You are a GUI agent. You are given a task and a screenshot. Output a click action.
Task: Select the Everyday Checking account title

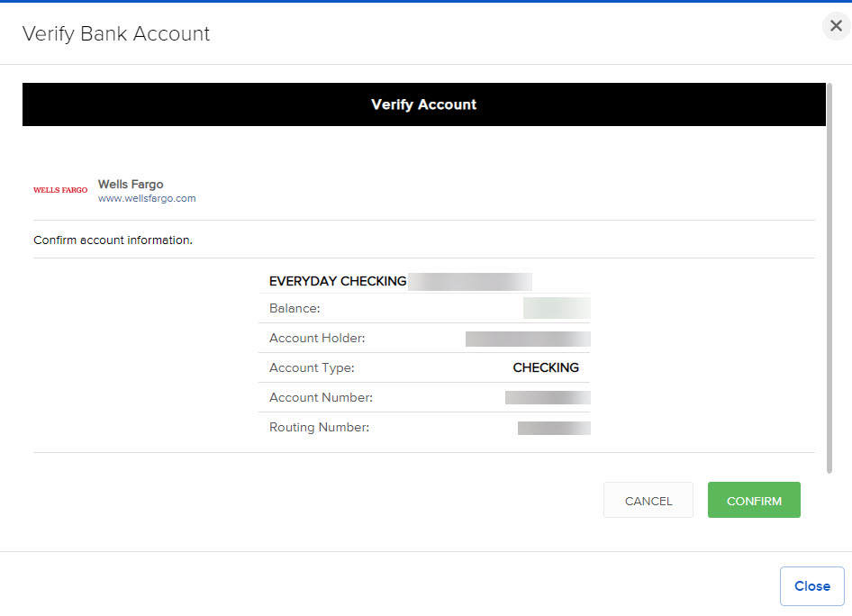pos(338,281)
